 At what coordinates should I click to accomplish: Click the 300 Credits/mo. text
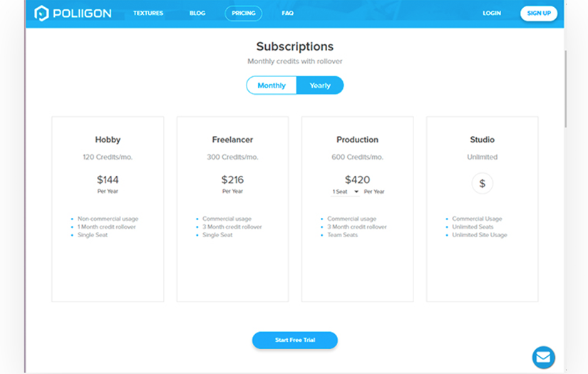click(x=232, y=157)
